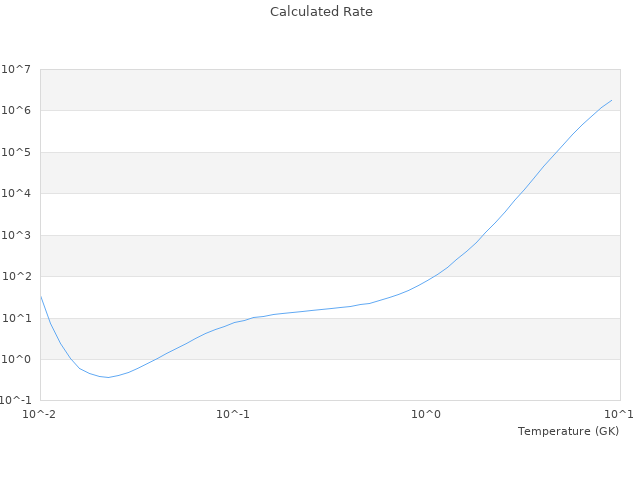Select the 10^1 x-axis tick label
Viewport: 640px width, 480px height.
pos(619,414)
